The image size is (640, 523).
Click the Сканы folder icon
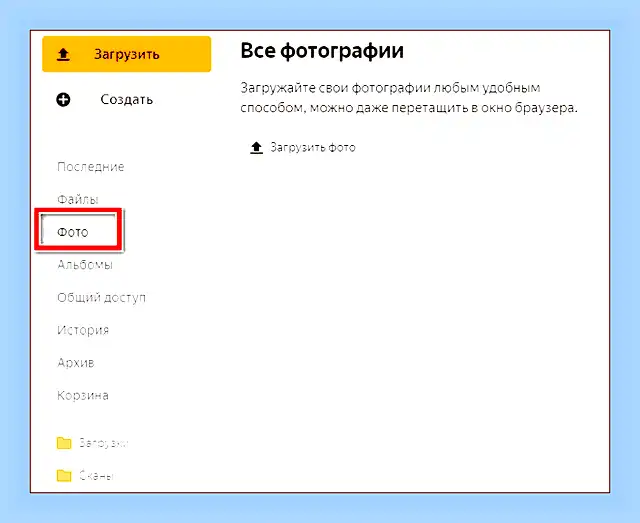coord(64,476)
